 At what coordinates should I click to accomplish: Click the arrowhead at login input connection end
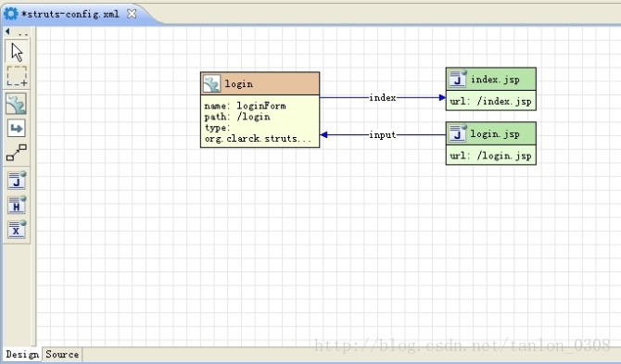pyautogui.click(x=323, y=135)
